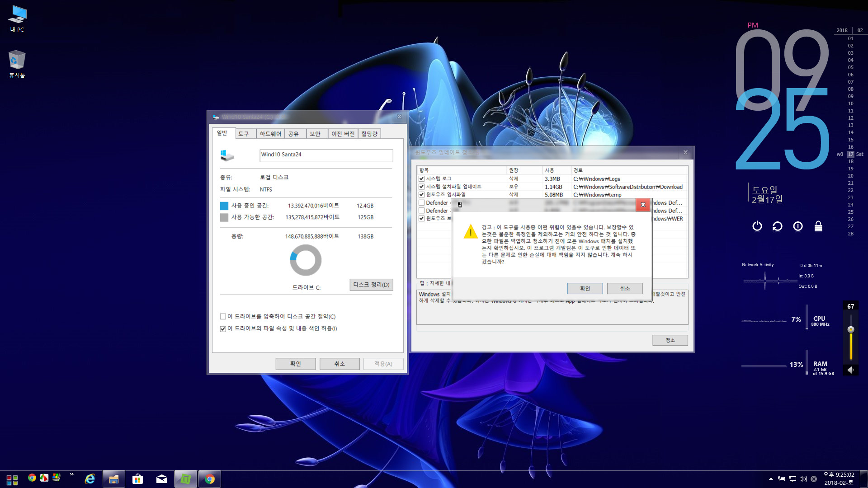Open Microsoft Store on taskbar
The width and height of the screenshot is (868, 488).
[x=137, y=479]
